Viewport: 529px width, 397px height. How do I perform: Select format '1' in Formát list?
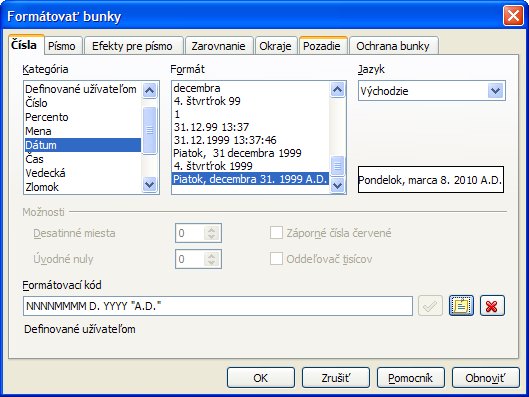251,114
